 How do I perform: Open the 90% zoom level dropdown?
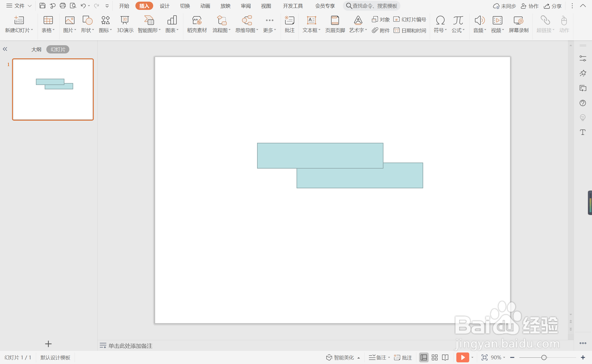tap(498, 357)
